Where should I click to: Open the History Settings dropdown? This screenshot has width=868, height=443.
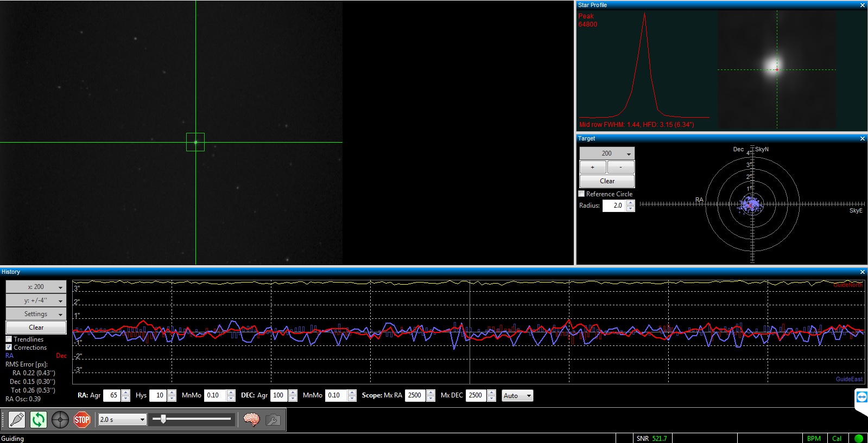36,314
